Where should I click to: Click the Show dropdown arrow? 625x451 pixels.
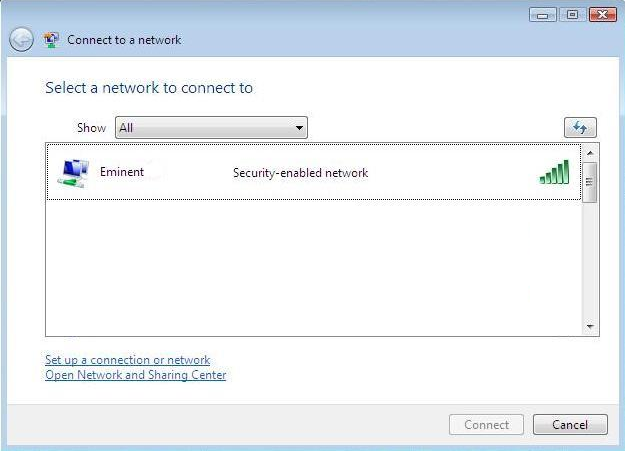pyautogui.click(x=299, y=128)
